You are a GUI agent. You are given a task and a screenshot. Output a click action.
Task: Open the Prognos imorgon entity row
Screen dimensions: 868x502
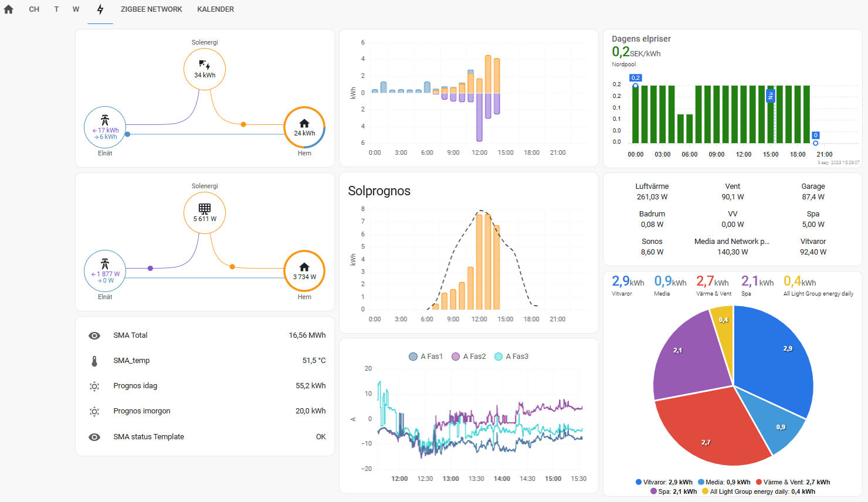pos(205,411)
